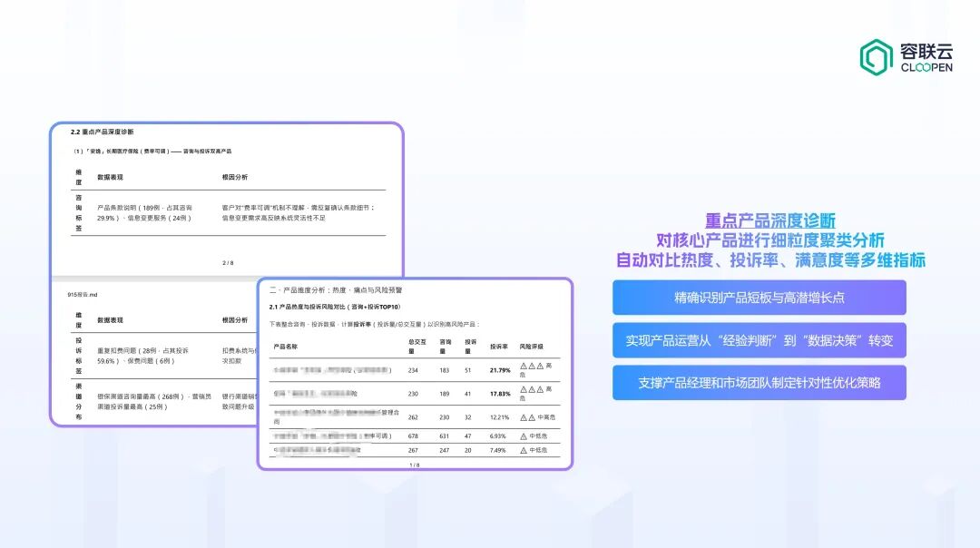The width and height of the screenshot is (980, 548).
Task: Click the triple warning triangles beside 21.79%
Action: [531, 367]
